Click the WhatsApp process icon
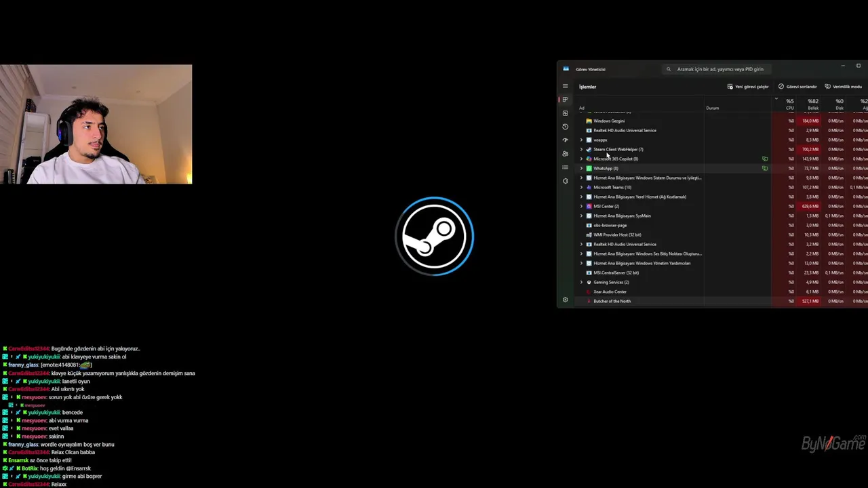The image size is (868, 488). coord(589,168)
